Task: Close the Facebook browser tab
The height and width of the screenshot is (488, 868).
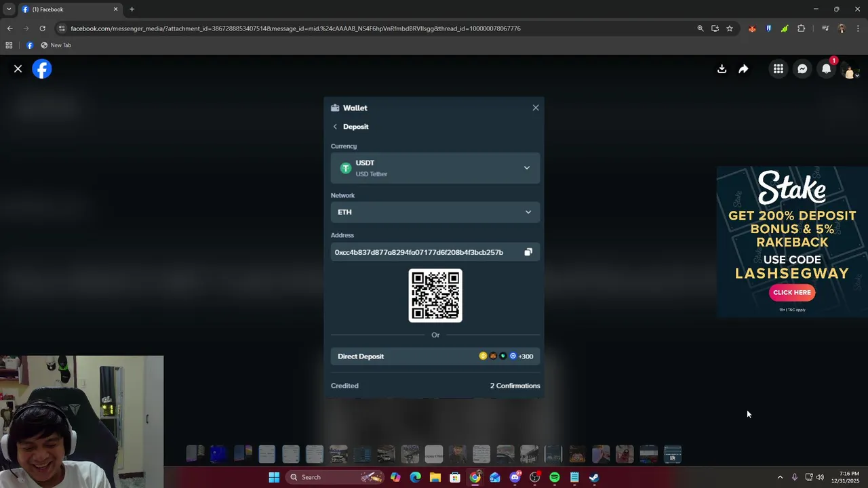Action: click(115, 9)
